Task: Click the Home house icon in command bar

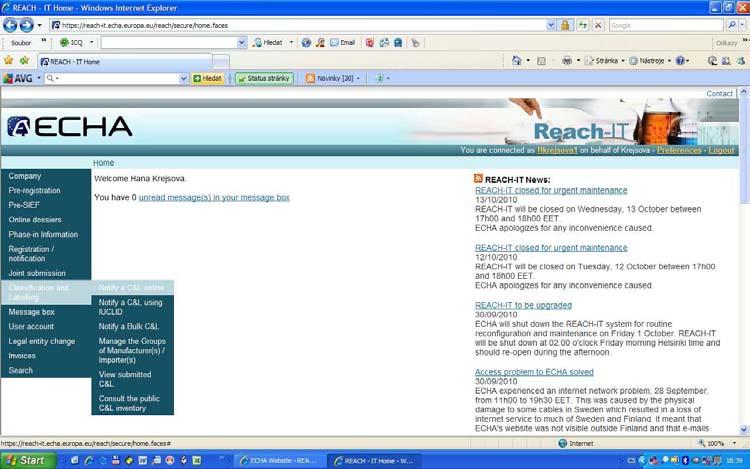Action: tap(516, 60)
